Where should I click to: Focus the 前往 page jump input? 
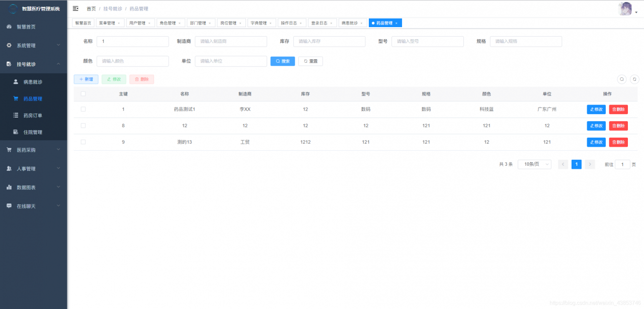(x=622, y=164)
